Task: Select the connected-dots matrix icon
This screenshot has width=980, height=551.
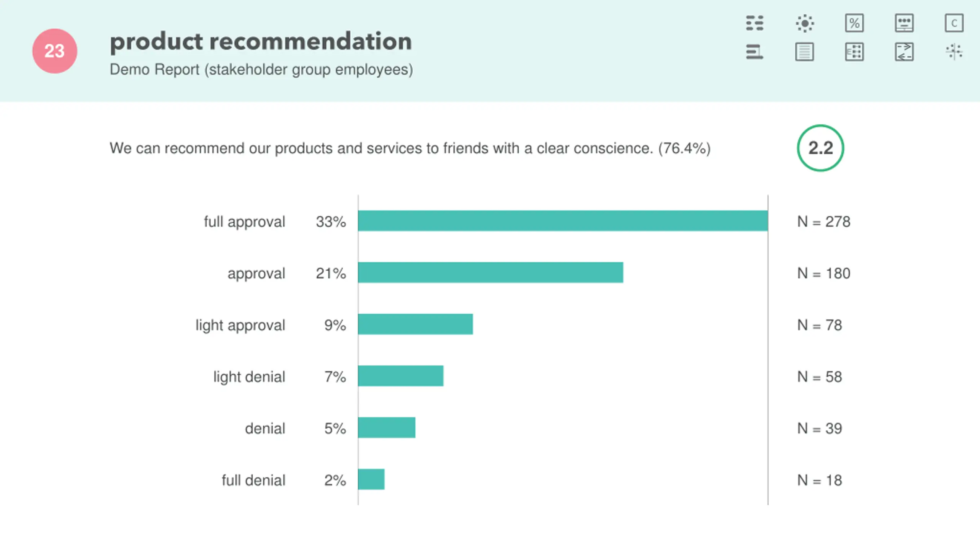Action: coord(854,52)
